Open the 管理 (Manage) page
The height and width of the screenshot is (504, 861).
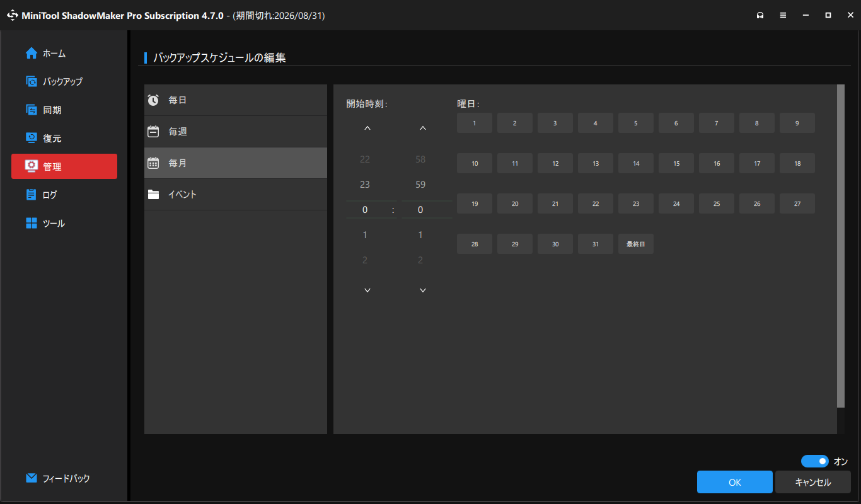[x=64, y=166]
